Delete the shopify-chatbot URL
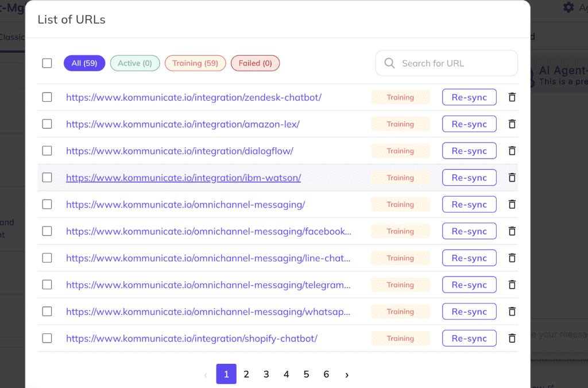 [512, 338]
